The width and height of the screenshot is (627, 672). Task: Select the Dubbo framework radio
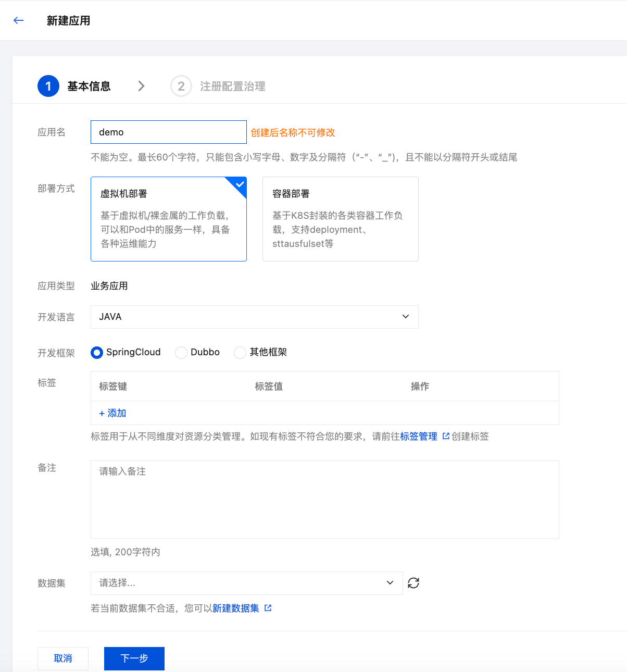click(181, 353)
